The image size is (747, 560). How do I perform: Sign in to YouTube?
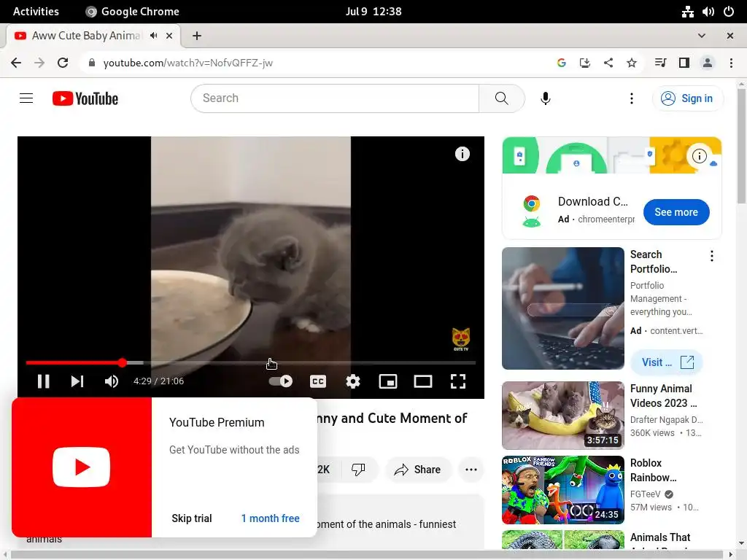pos(687,98)
